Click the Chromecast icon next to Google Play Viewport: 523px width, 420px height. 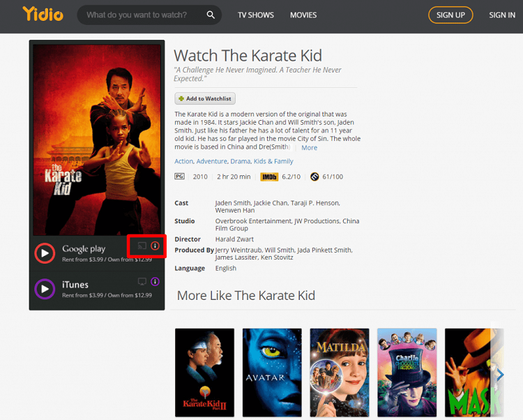click(142, 246)
